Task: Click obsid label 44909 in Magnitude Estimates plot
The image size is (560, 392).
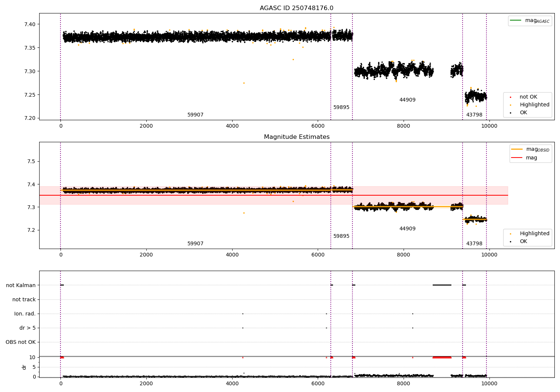Action: coord(407,228)
